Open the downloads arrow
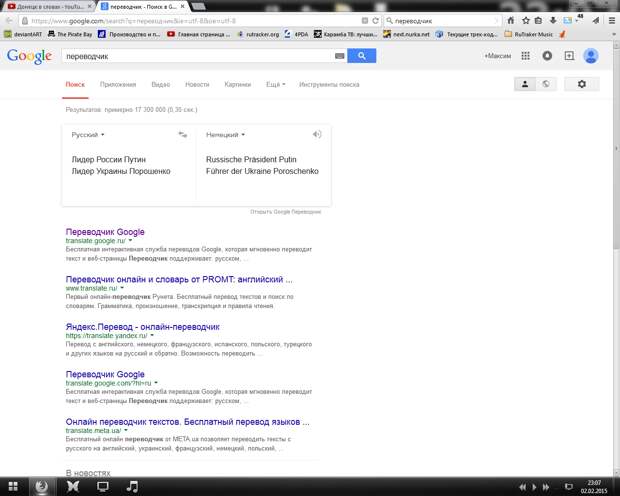The image size is (620, 496). click(553, 21)
